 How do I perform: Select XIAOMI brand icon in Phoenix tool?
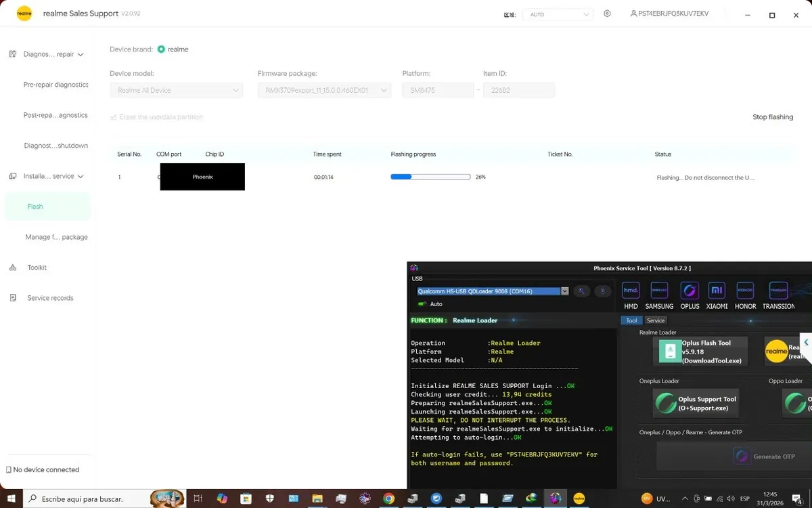point(717,291)
